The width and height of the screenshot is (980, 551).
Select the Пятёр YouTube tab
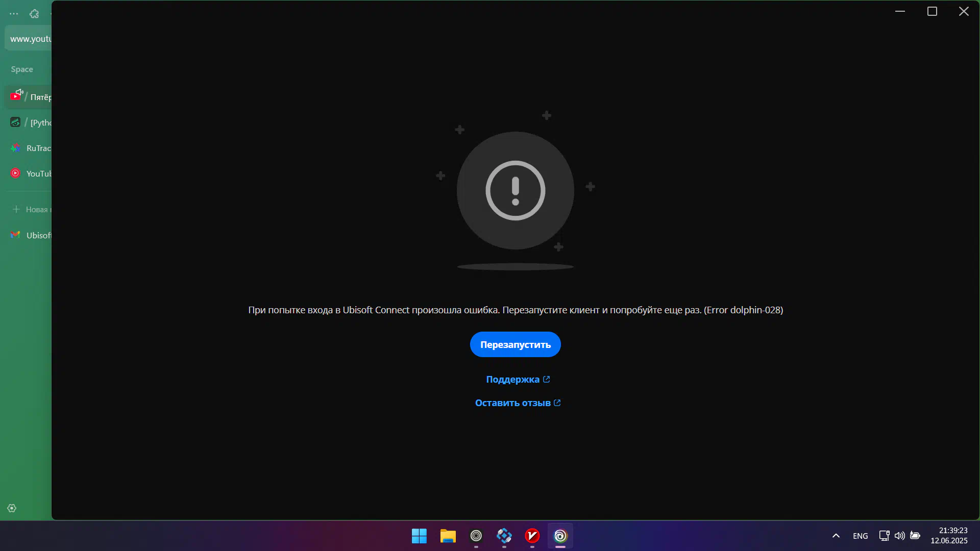pos(29,96)
